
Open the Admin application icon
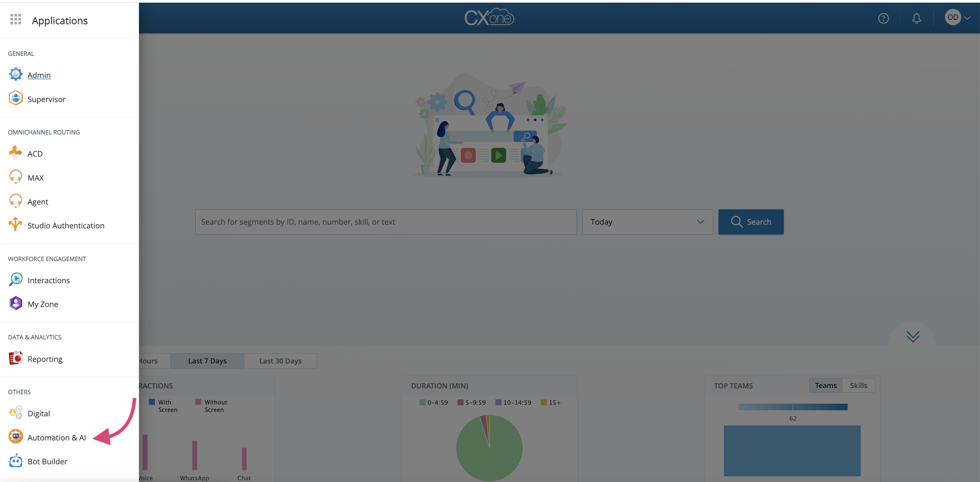pyautogui.click(x=16, y=75)
